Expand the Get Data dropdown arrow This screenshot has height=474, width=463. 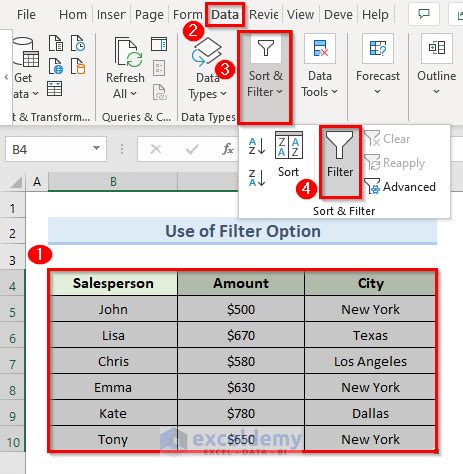[35, 94]
